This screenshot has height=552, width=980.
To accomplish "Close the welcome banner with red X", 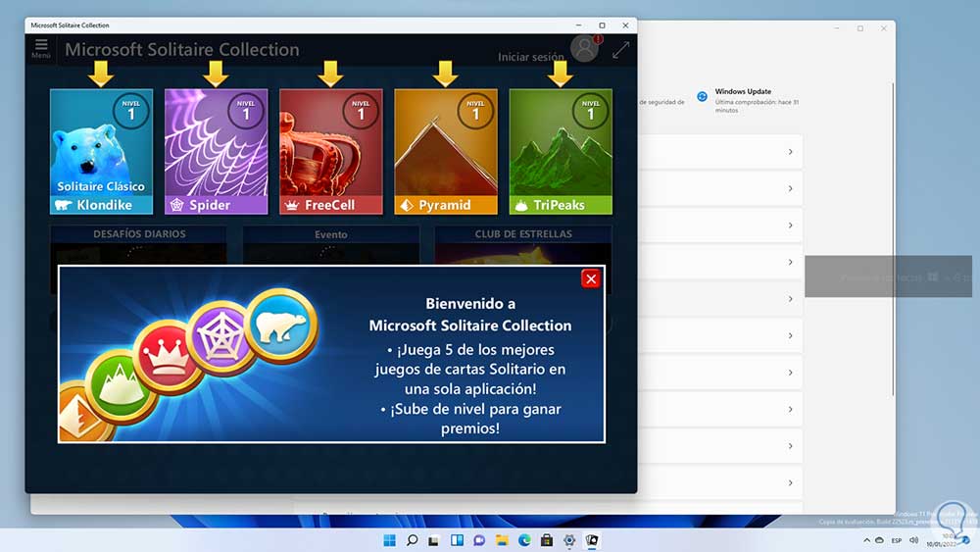I will click(x=591, y=278).
